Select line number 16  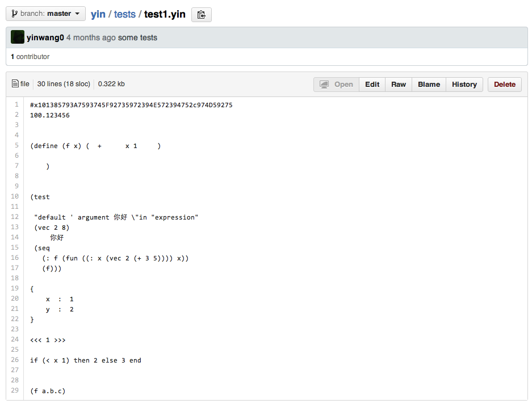(x=15, y=258)
